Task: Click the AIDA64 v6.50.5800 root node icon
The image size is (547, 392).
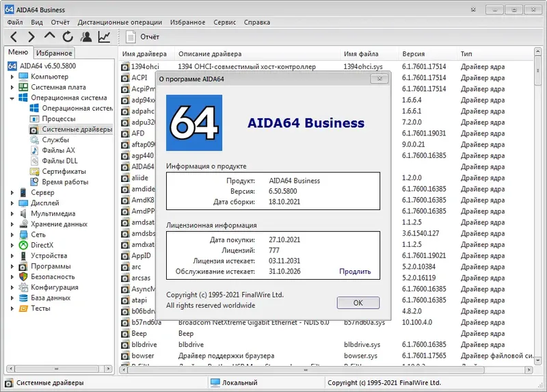Action: (x=12, y=66)
